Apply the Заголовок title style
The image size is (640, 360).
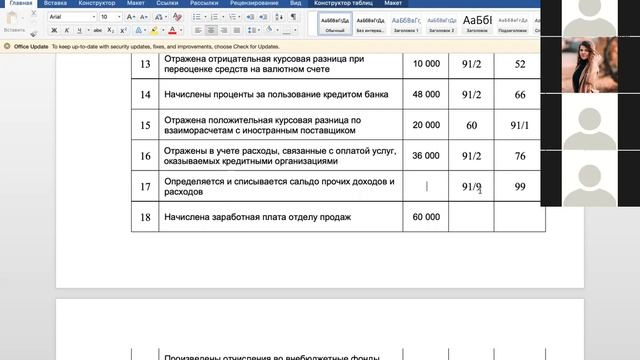[477, 24]
